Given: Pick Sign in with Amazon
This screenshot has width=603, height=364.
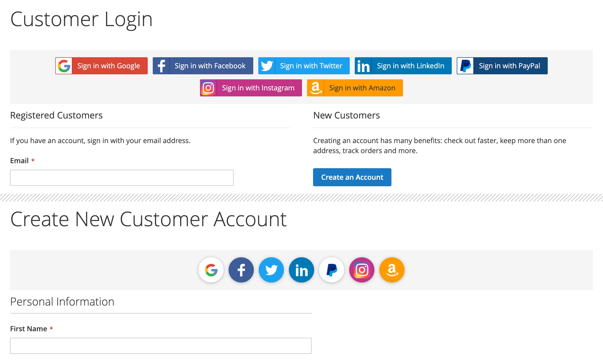Looking at the screenshot, I should 355,88.
